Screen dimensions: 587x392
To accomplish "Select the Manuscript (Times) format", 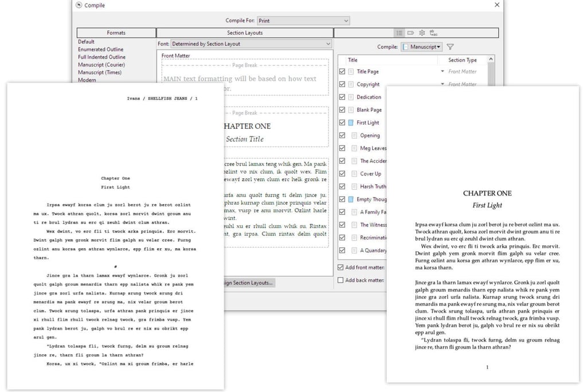I will pyautogui.click(x=100, y=72).
